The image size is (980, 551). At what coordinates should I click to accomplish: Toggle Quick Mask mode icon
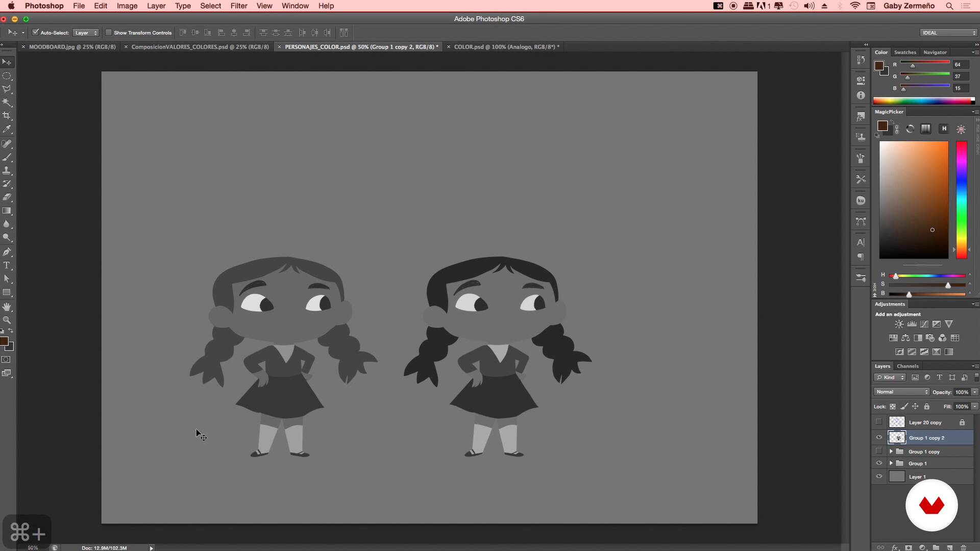click(x=6, y=360)
